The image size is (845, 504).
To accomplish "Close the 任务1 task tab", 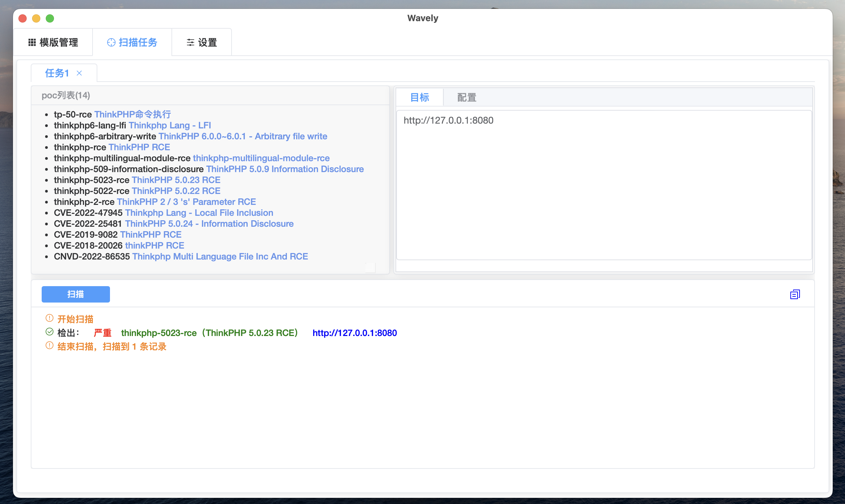I will [x=80, y=73].
